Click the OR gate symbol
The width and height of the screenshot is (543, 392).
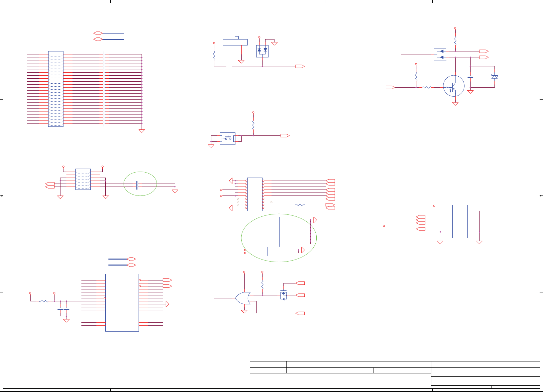pos(243,298)
